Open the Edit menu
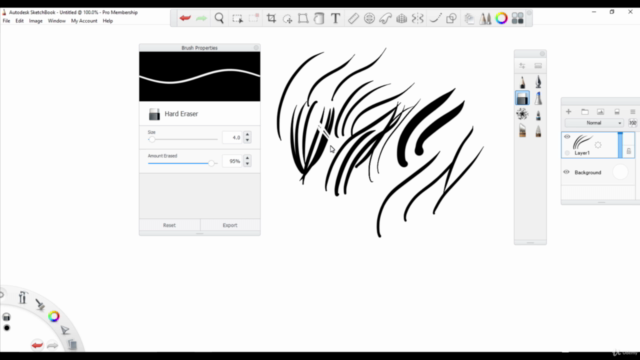640x360 pixels. [x=20, y=21]
